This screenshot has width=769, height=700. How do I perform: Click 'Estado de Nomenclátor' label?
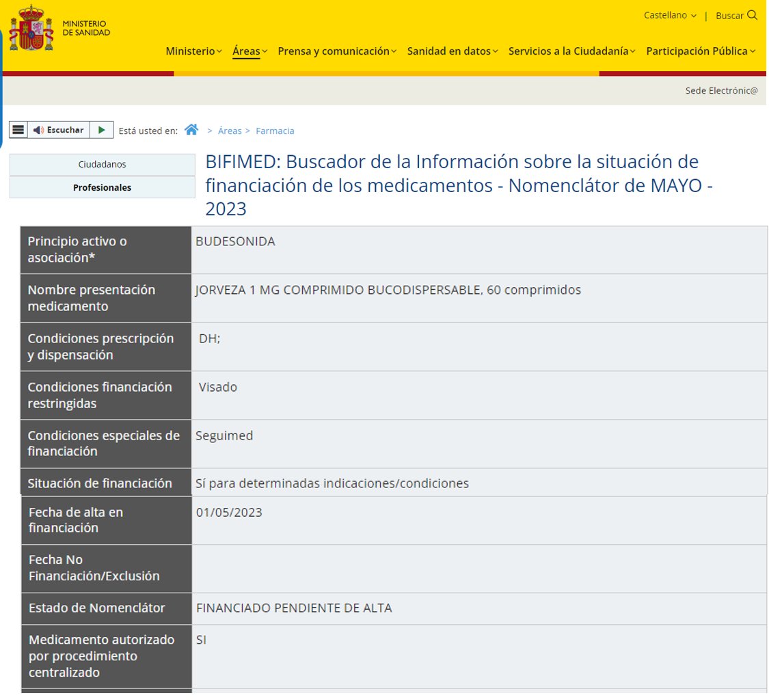click(x=96, y=608)
